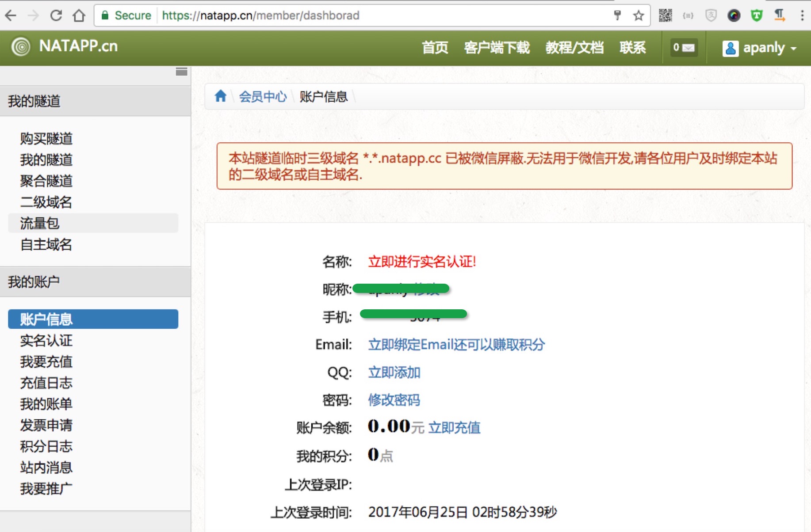Click 立即绑定Email还可以赚取积分 link
This screenshot has width=811, height=532.
click(x=456, y=345)
